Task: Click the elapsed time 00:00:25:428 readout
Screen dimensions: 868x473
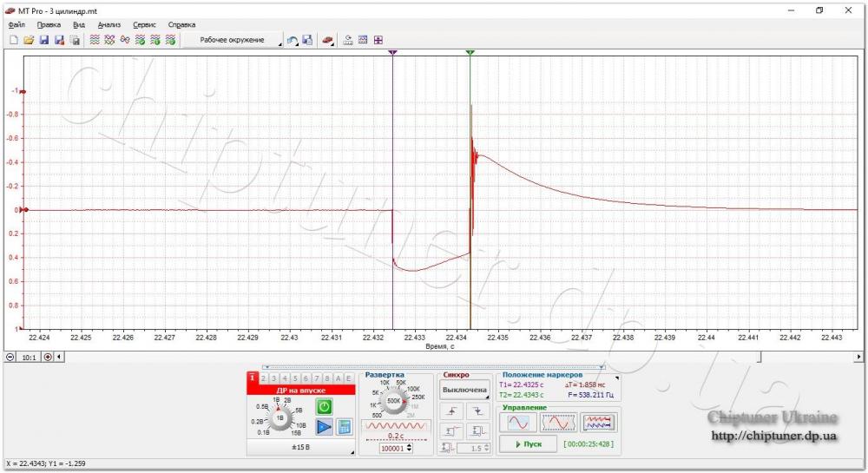Action: point(588,444)
